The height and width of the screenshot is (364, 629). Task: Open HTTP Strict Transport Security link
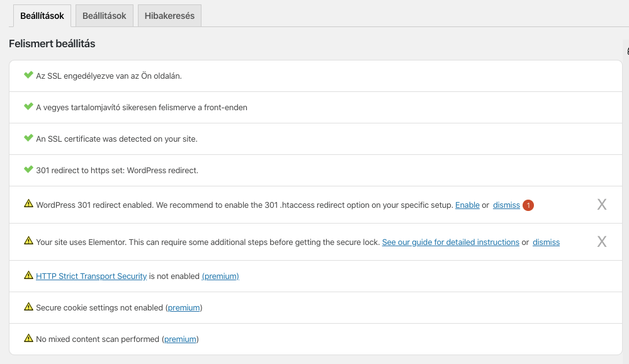coord(91,276)
